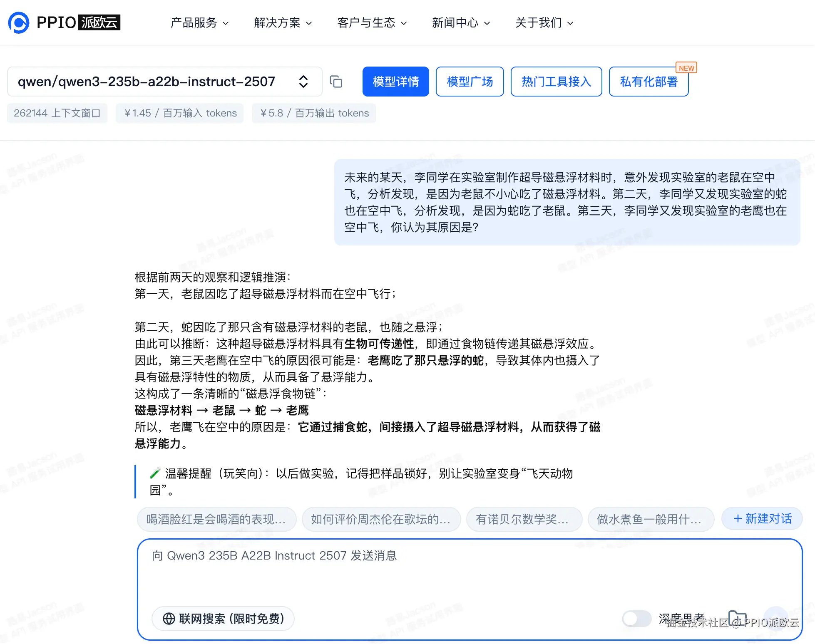This screenshot has width=815, height=644.
Task: Expand the 解决方案 menu
Action: [x=283, y=22]
